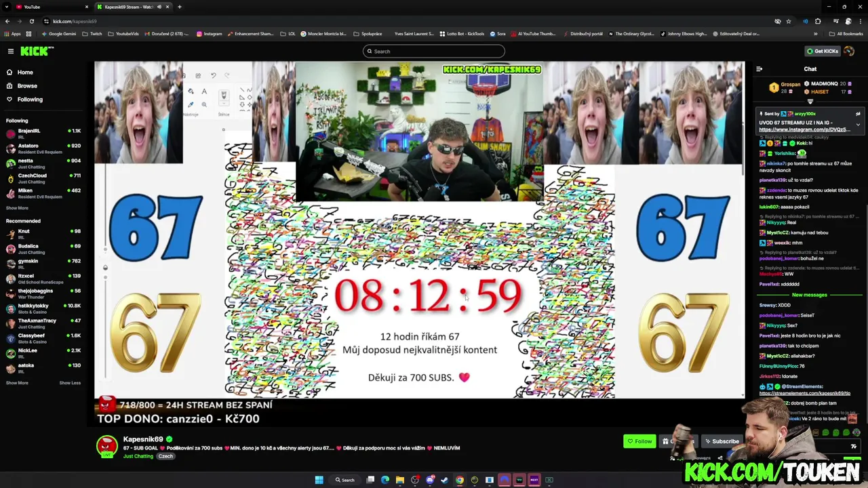
Task: Click the Kapesnik69 channel name
Action: 142,439
